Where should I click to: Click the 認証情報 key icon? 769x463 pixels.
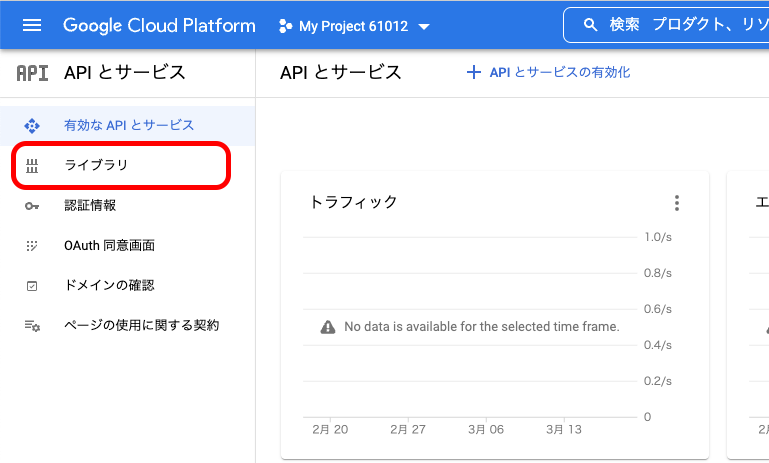click(x=32, y=205)
